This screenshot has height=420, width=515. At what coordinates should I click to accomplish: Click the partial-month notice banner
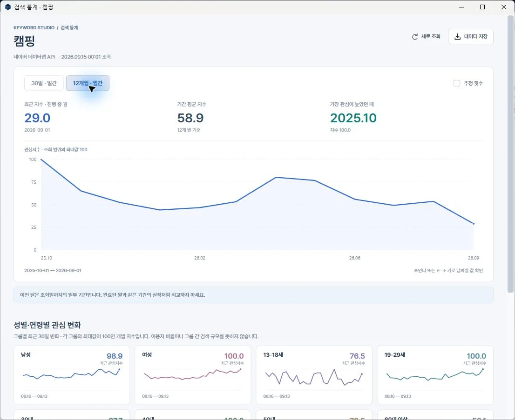coord(253,295)
